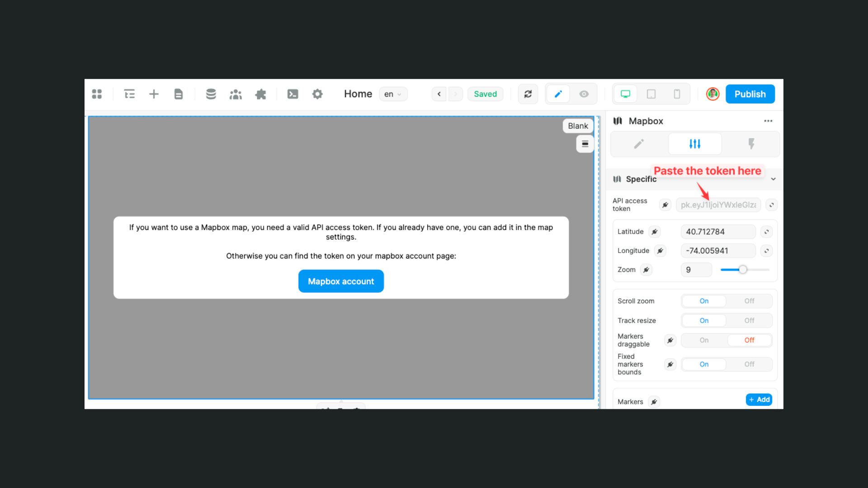Open the Mapbox three-dot options menu

pos(768,121)
